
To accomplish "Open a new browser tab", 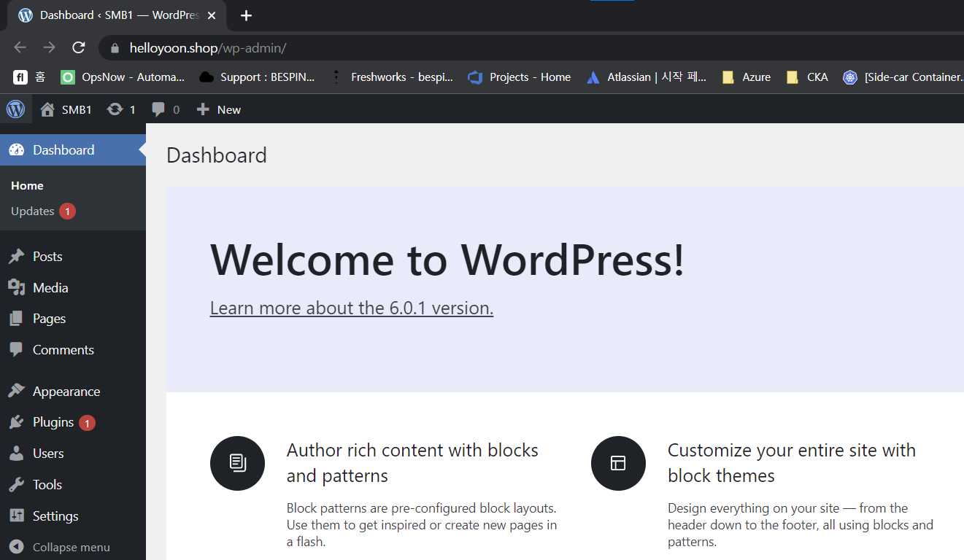I will click(246, 15).
